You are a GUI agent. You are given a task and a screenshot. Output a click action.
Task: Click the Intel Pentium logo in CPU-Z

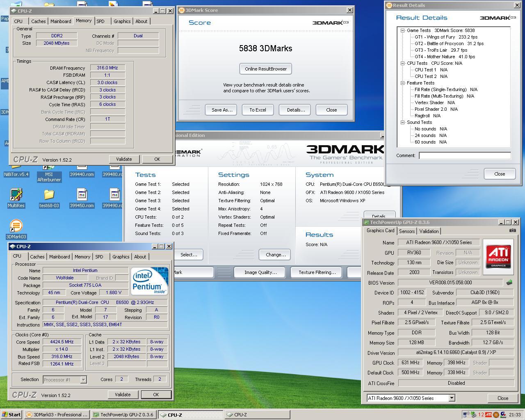150,281
